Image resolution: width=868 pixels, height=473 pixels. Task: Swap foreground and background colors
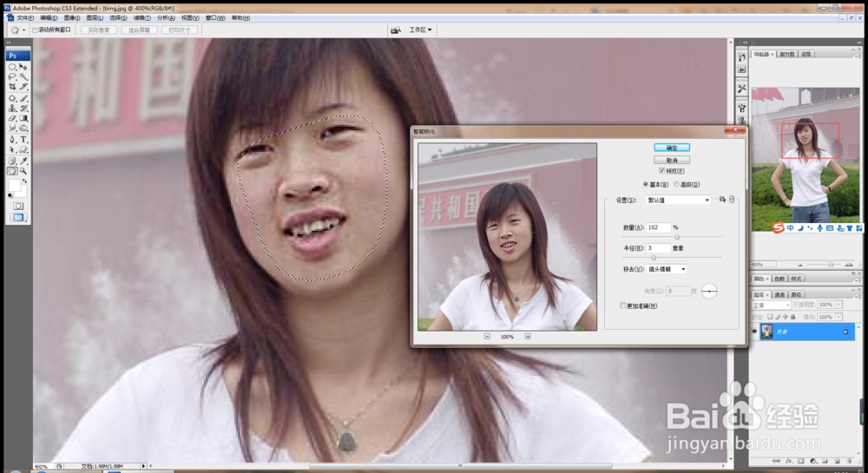click(x=24, y=181)
